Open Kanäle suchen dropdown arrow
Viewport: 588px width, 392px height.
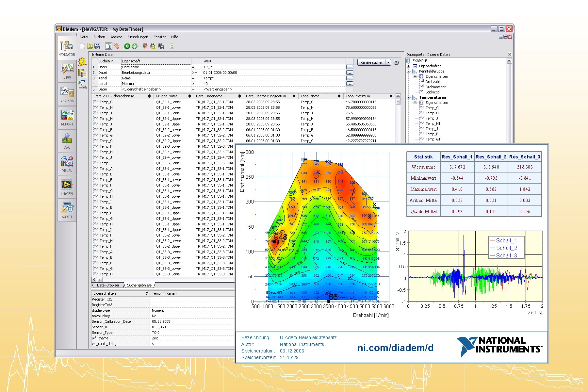coord(388,62)
